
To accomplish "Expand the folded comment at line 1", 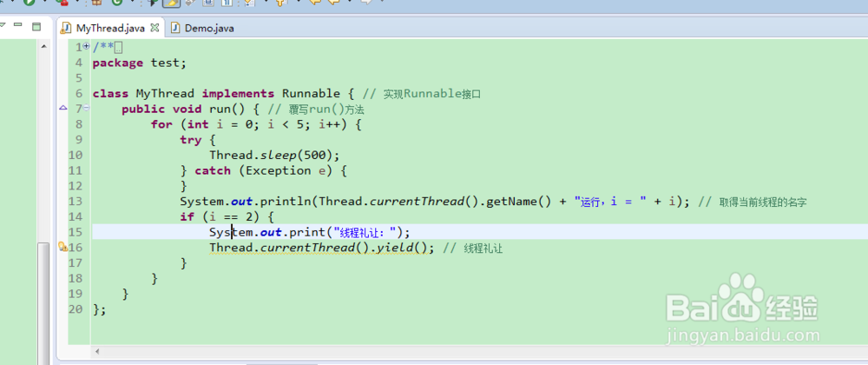I will coord(86,47).
